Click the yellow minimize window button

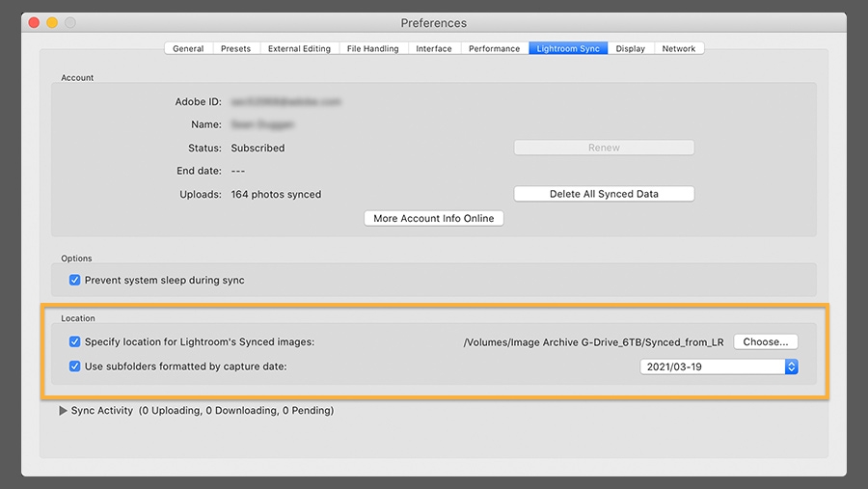[x=52, y=23]
